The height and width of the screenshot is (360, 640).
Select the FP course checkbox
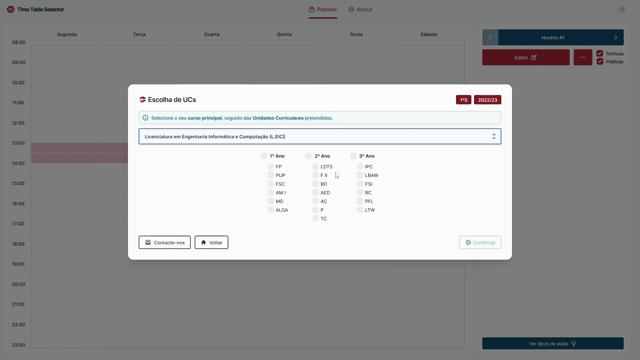tap(270, 166)
